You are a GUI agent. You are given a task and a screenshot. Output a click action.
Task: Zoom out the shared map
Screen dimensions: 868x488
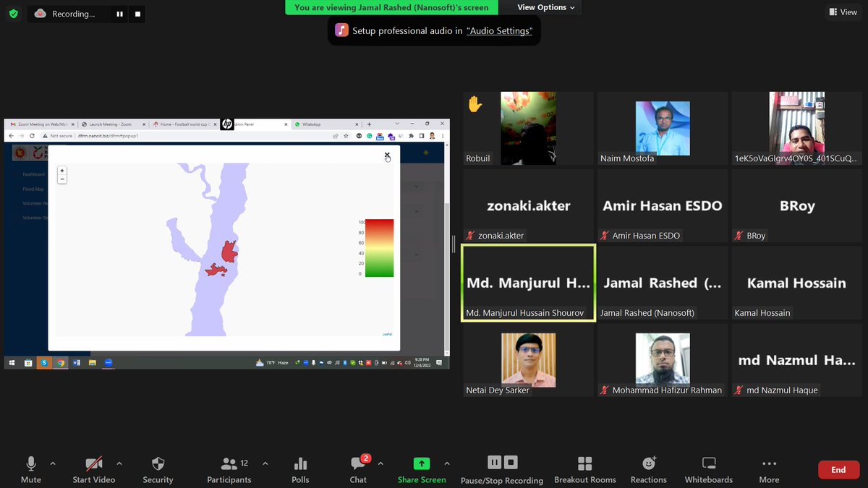pyautogui.click(x=62, y=179)
